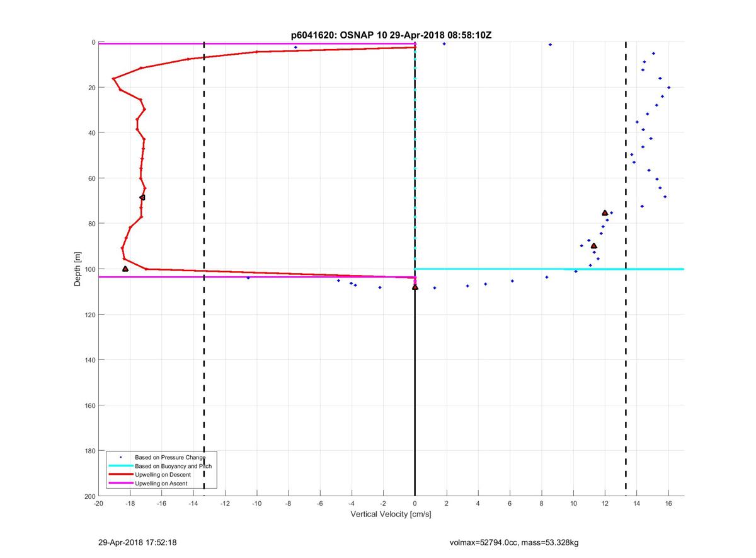Click the x-axis tick label '2'
Image resolution: width=756 pixels, height=558 pixels.
(447, 504)
